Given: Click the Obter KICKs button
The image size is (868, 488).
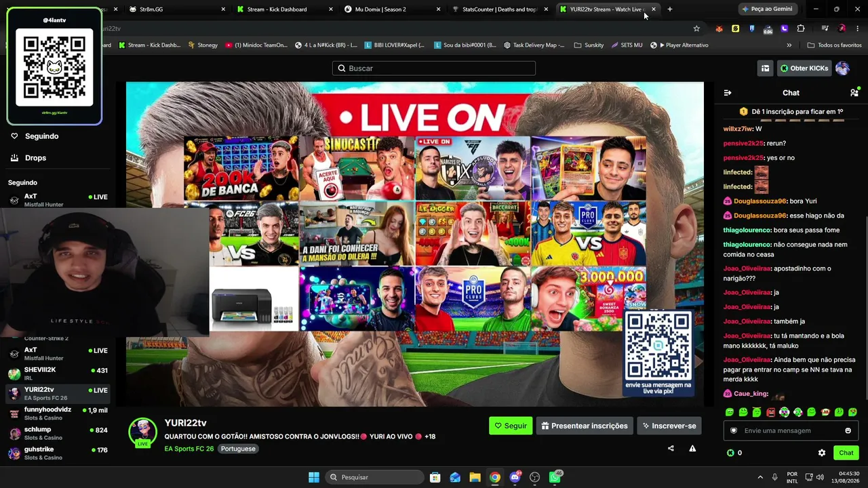Looking at the screenshot, I should coord(804,68).
